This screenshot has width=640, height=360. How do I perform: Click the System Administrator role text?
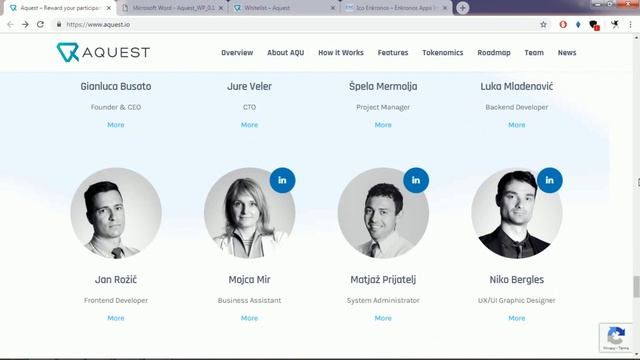383,300
